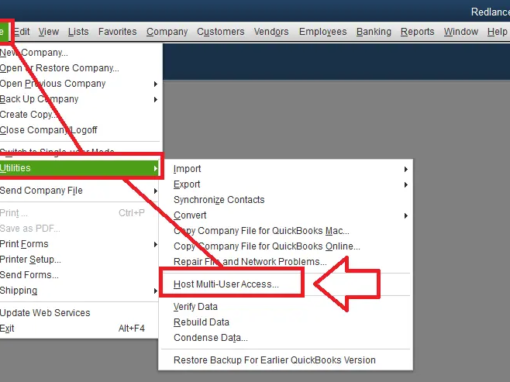Expand the Export submenu arrow
Viewport: 510px width, 382px height.
[406, 185]
